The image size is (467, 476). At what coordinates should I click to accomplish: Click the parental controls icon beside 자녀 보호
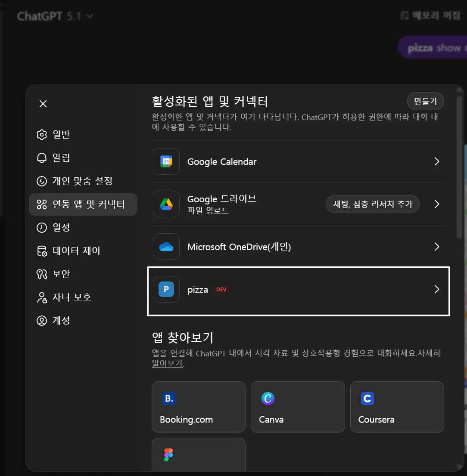coord(42,297)
